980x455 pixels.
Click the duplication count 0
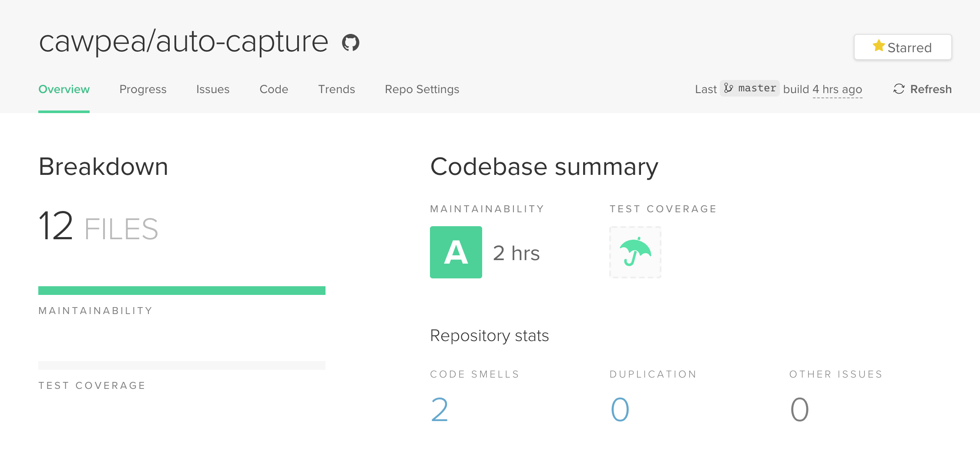tap(620, 410)
